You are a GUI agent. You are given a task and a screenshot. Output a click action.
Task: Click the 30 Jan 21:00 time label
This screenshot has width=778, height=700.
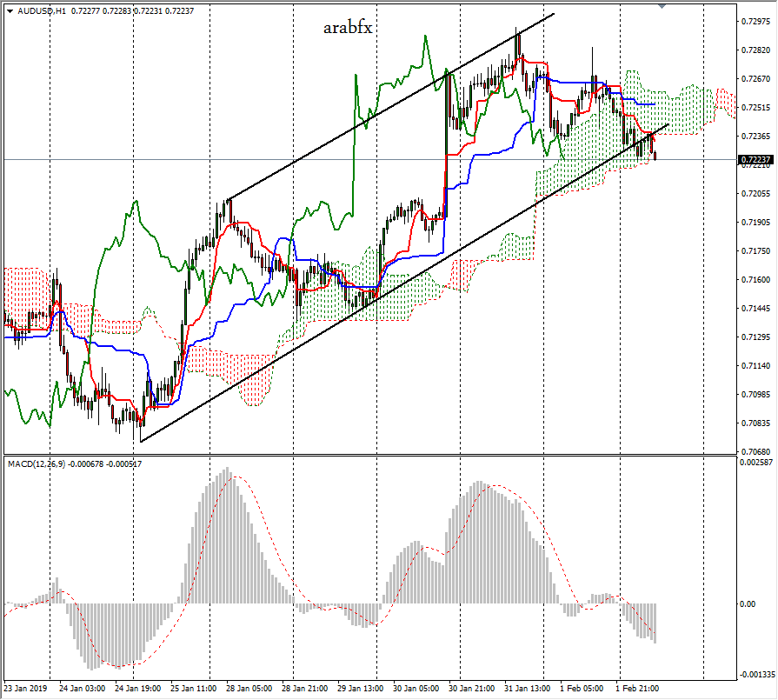(x=471, y=689)
